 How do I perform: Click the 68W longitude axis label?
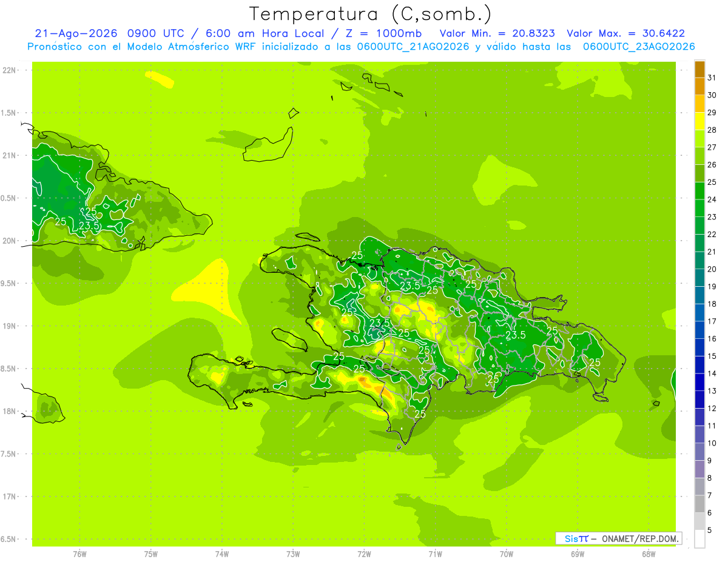pos(648,554)
